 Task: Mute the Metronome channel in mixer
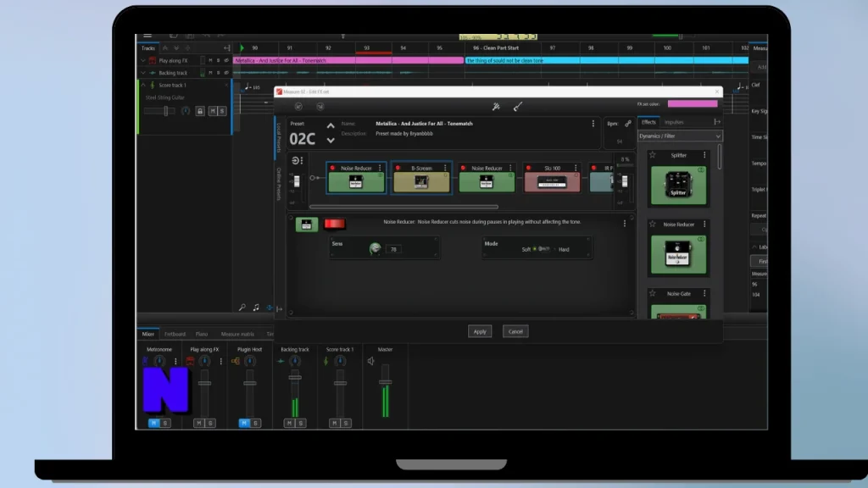153,423
